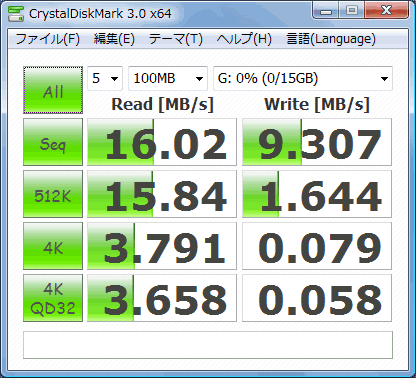This screenshot has width=416, height=378.
Task: Click the Seq read result 16.02
Action: pos(162,142)
